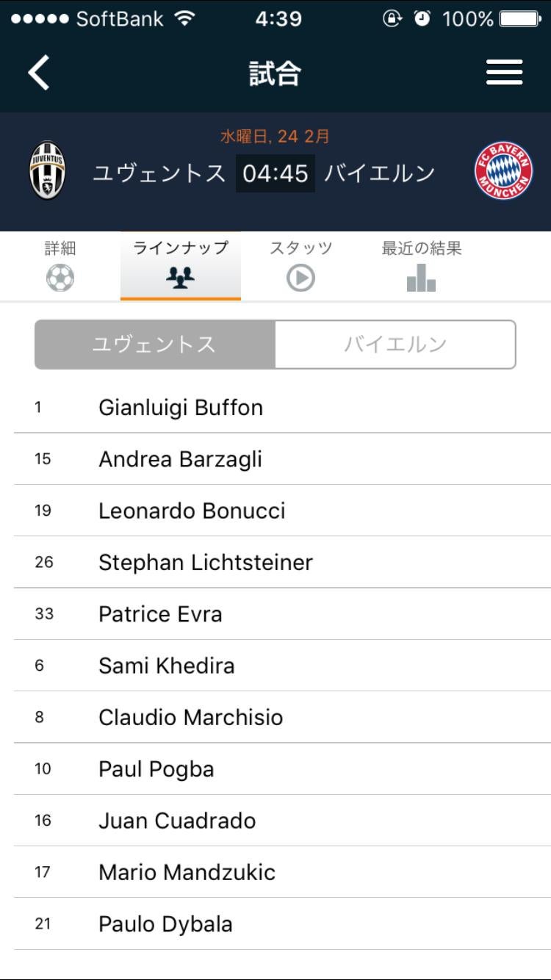Open 最近の結果 bar chart icon
The height and width of the screenshot is (980, 551).
point(421,278)
